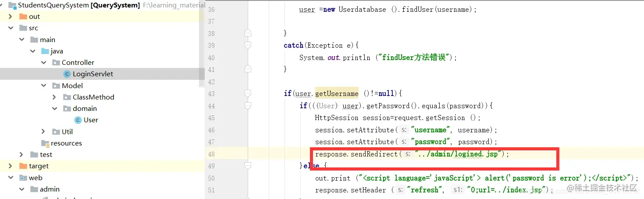Image resolution: width=644 pixels, height=199 pixels.
Task: Click the resources folder icon
Action: click(45, 143)
